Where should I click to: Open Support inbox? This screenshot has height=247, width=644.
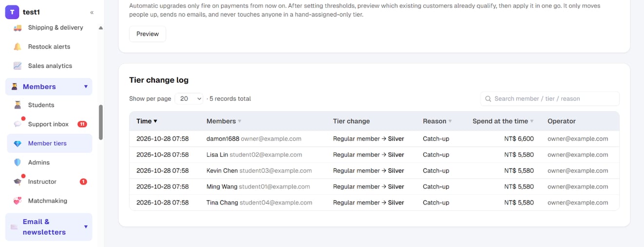[x=48, y=124]
